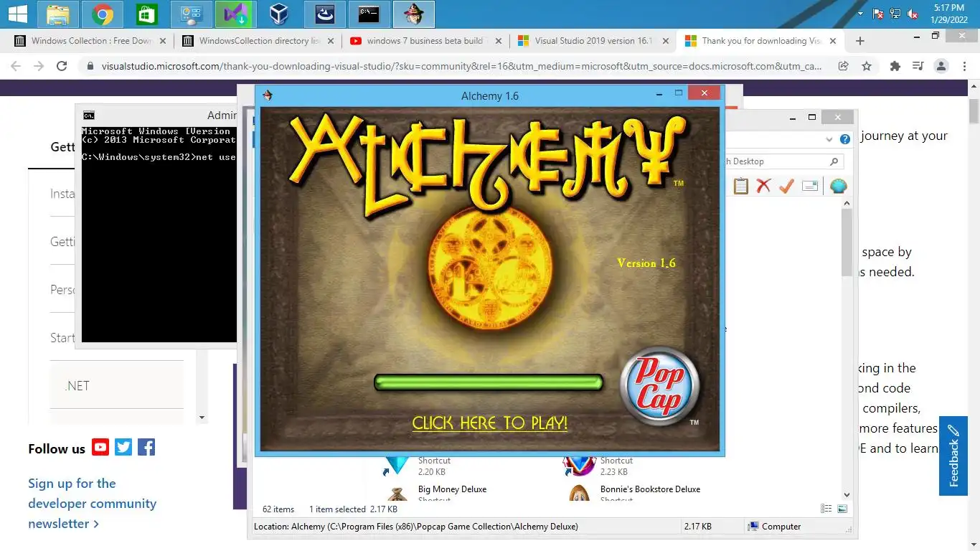
Task: Open Explorer Help question mark icon
Action: pos(845,139)
